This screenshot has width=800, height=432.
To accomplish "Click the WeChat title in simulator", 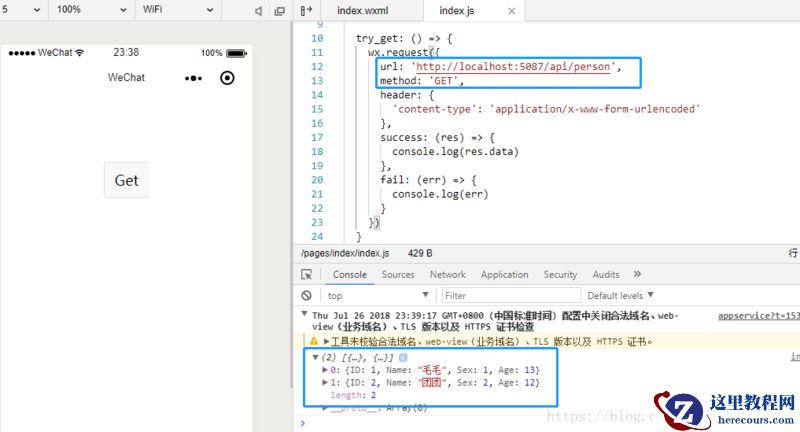I will click(x=126, y=78).
